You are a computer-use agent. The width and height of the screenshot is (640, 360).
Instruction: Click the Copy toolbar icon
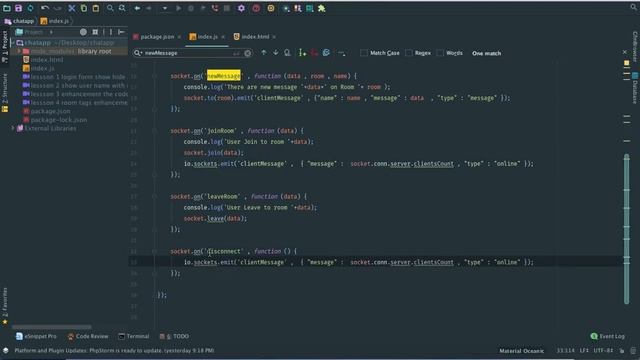click(84, 8)
